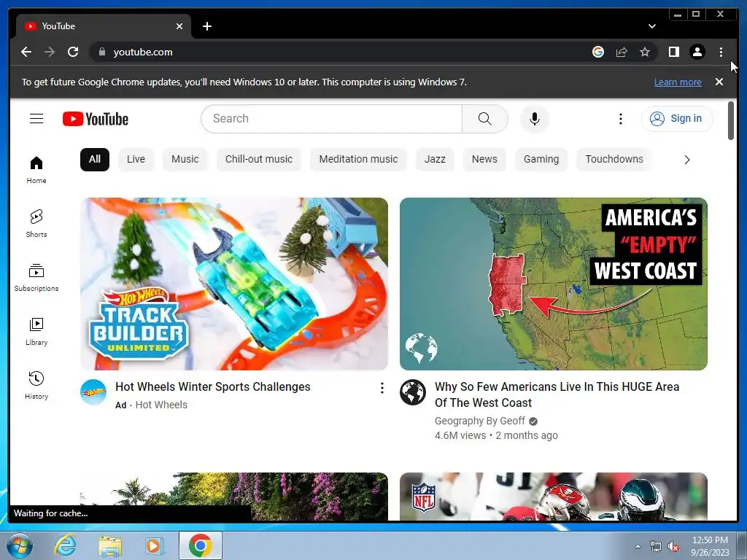Viewport: 747px width, 560px height.
Task: Open the YouTube hamburger guide menu
Action: coord(36,119)
